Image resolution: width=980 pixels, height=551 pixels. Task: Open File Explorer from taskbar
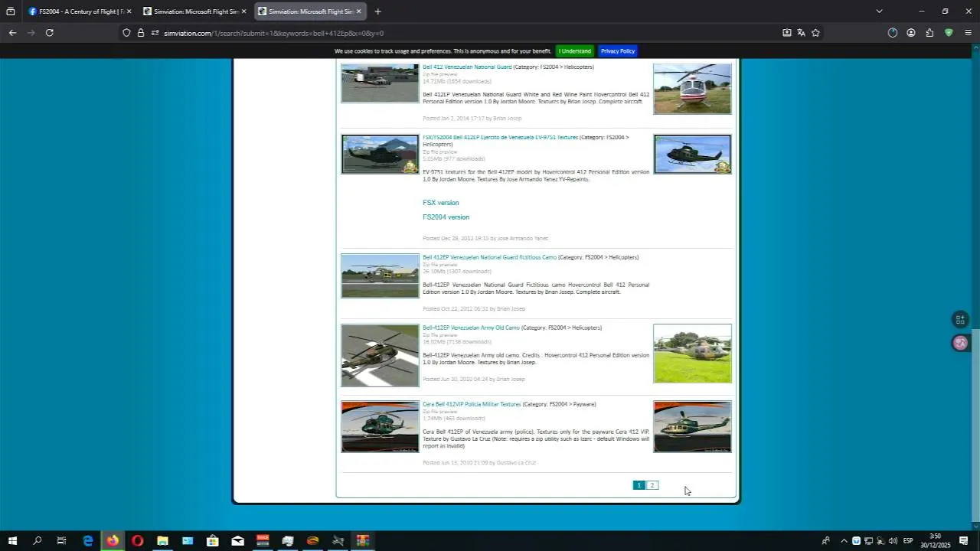click(162, 541)
